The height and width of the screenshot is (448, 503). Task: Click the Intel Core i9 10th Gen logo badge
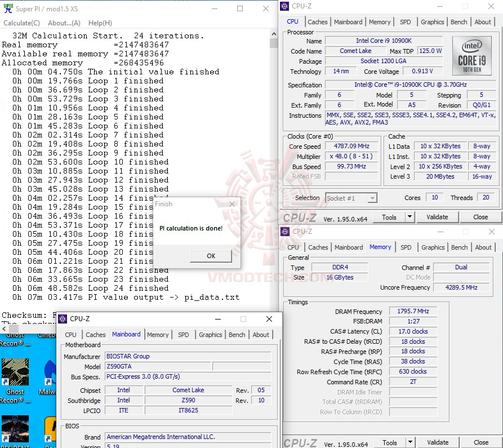pos(471,56)
